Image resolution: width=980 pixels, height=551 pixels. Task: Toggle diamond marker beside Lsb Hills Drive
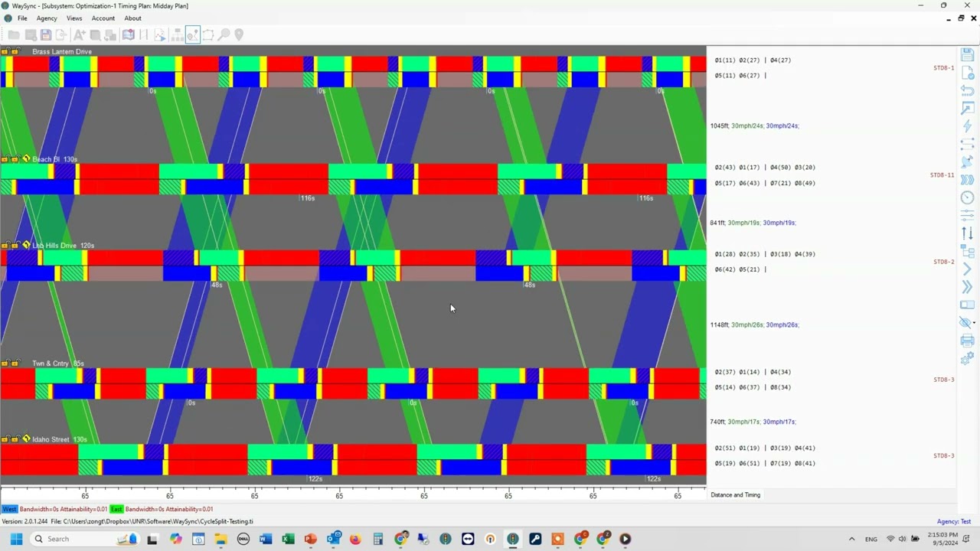tap(26, 245)
